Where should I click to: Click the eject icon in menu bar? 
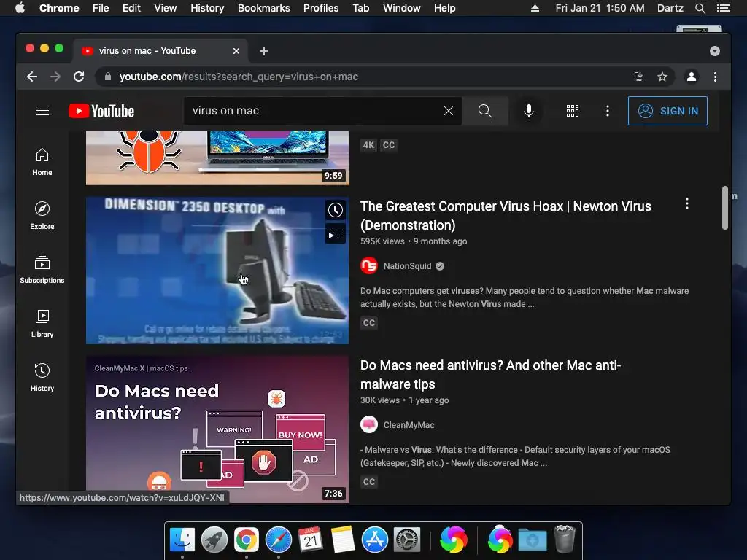click(535, 8)
